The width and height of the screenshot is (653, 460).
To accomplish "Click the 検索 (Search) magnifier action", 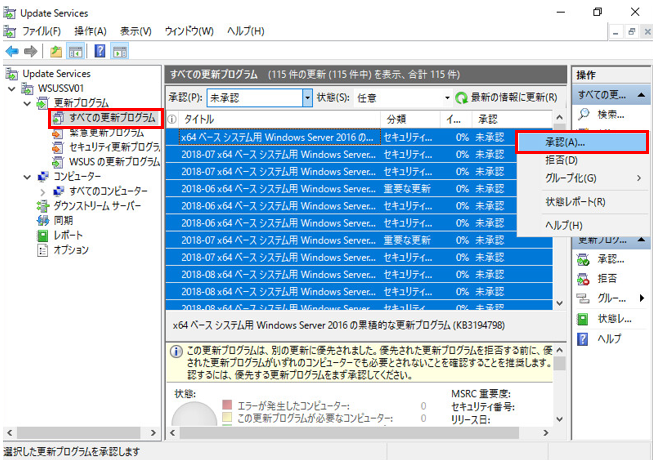I will [587, 115].
